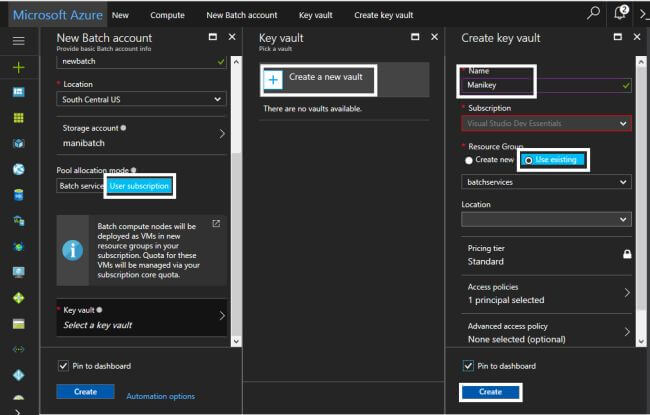Open the Subscription dropdown in Create key vault
This screenshot has height=415, width=650.
[x=546, y=124]
